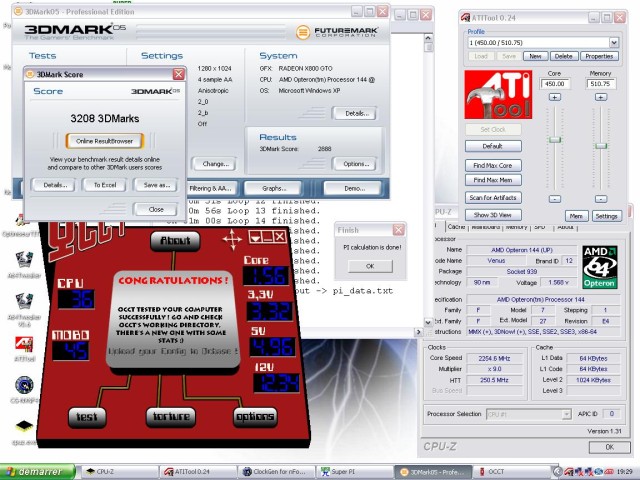Decrease Core clock with the minus button

pos(554,199)
